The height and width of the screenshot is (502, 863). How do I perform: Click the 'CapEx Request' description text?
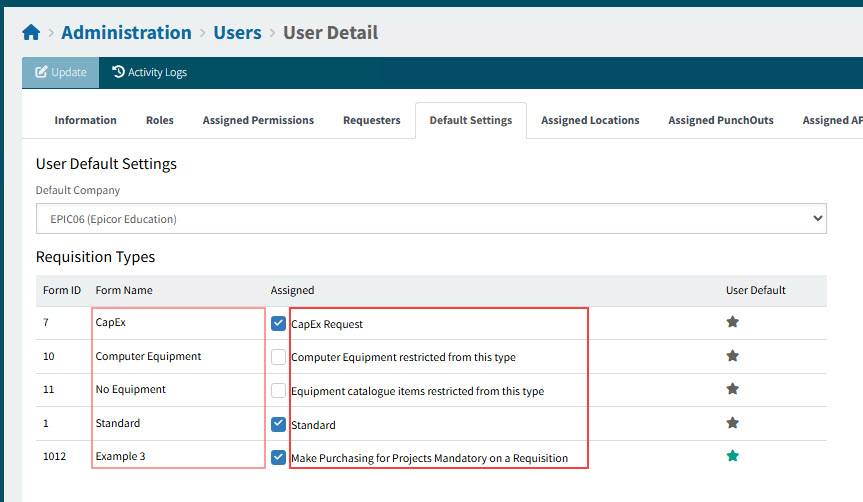pos(327,324)
